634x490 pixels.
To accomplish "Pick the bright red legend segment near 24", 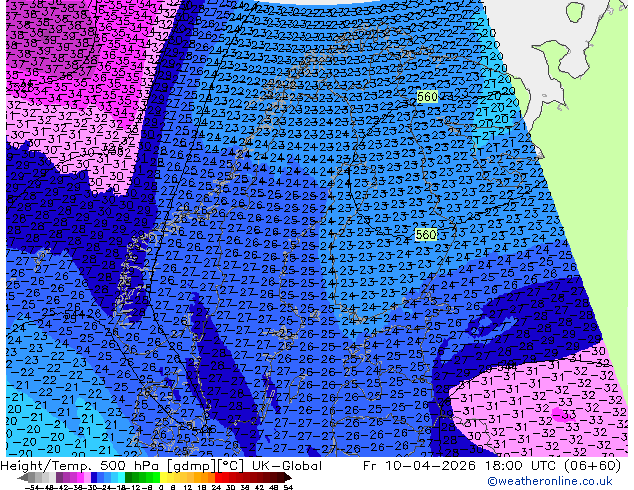I will pyautogui.click(x=218, y=478).
